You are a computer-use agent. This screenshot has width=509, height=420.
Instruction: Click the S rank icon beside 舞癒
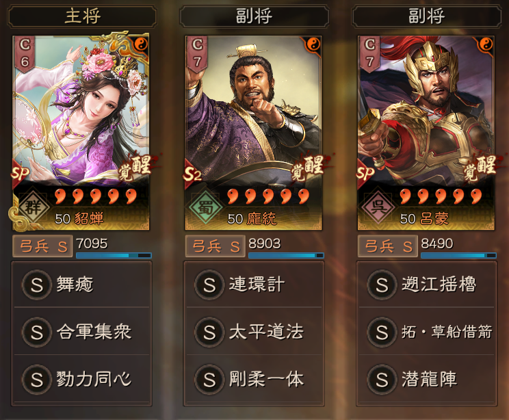click(x=37, y=285)
